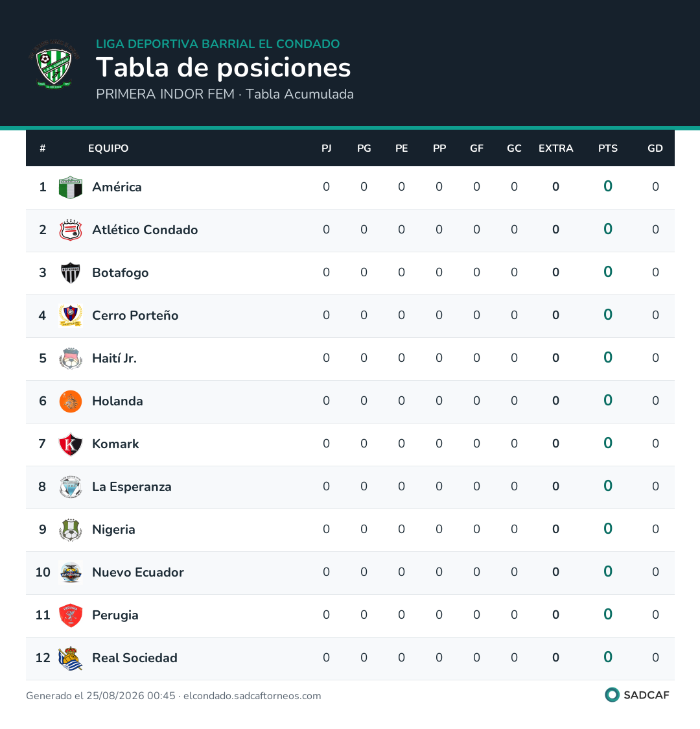Open the elcondado.sadcaftorneos.com footer link
The width and height of the screenshot is (700, 729).
tap(252, 696)
